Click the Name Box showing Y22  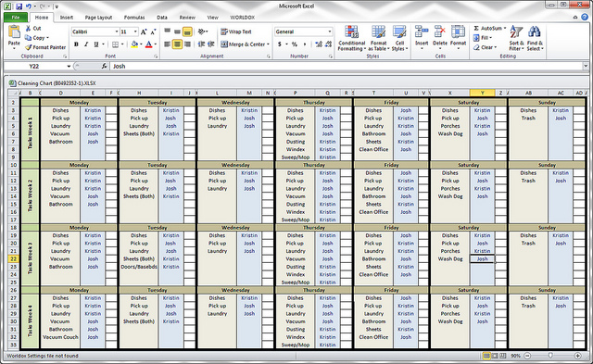(x=34, y=66)
